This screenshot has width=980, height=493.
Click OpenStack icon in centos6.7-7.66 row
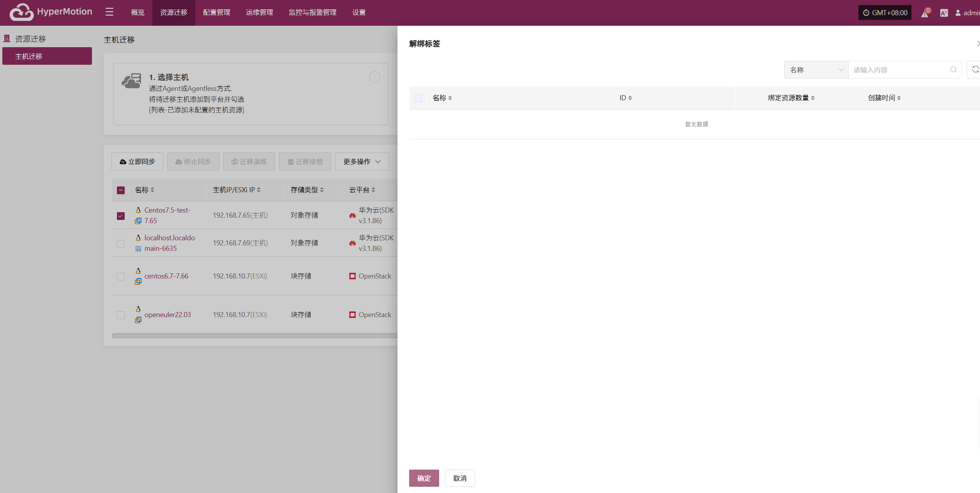click(x=352, y=276)
